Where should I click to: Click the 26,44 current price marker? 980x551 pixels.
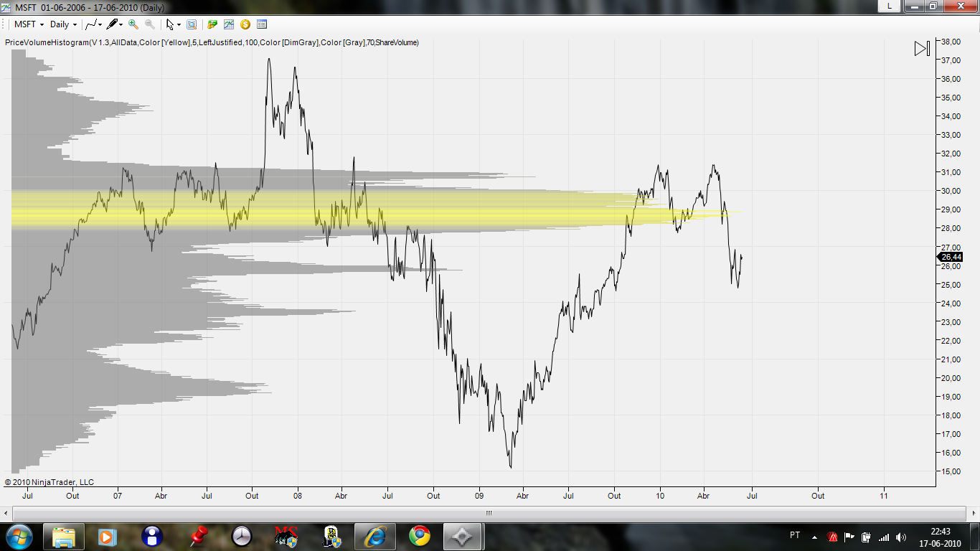coord(951,257)
